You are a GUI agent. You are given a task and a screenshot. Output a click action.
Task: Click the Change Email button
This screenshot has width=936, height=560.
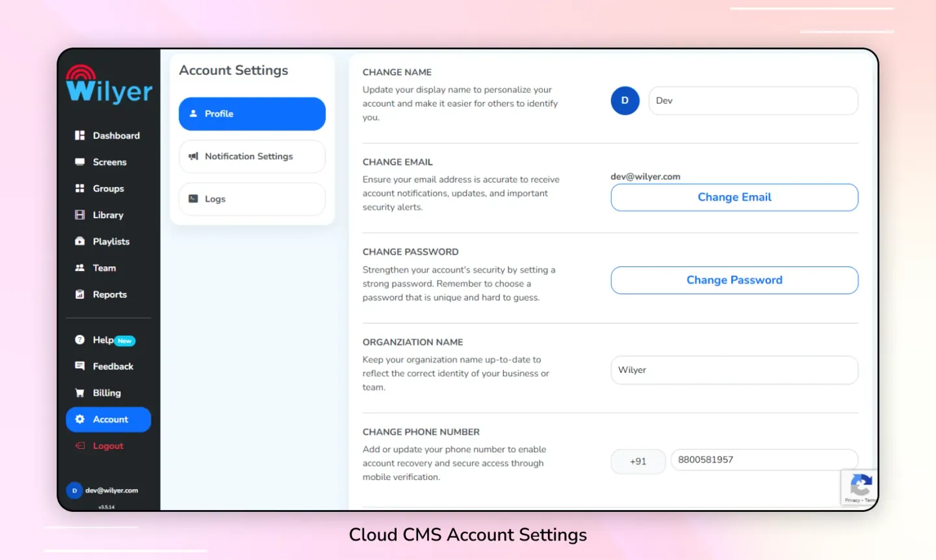coord(734,197)
